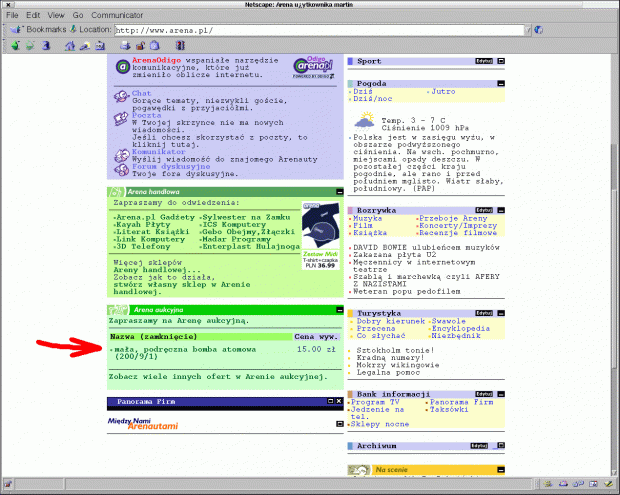620x495 pixels.
Task: Collapse the Między Nami Arenautami panel
Action: click(x=340, y=424)
